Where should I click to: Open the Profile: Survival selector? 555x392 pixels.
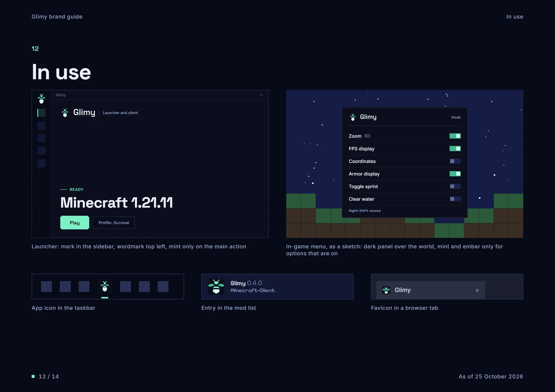(114, 223)
